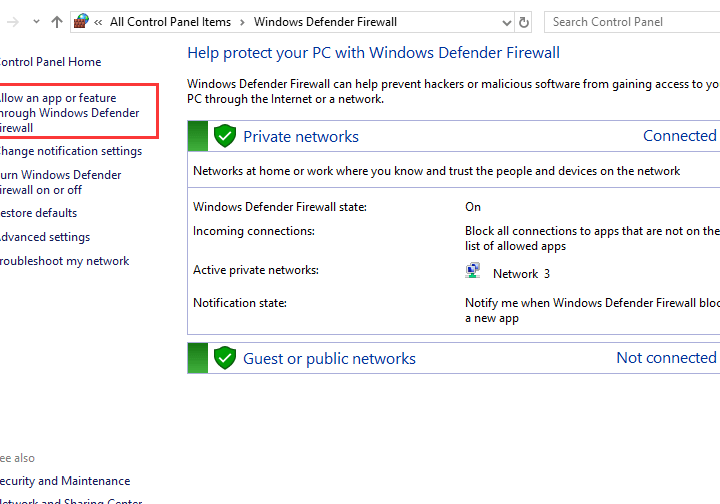This screenshot has width=720, height=504.
Task: Click Block all connections description text
Action: [592, 238]
